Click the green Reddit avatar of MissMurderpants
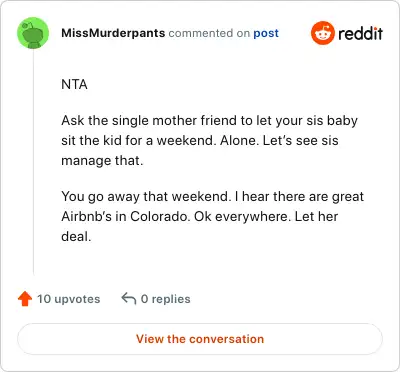Image resolution: width=400 pixels, height=372 pixels. [x=33, y=33]
